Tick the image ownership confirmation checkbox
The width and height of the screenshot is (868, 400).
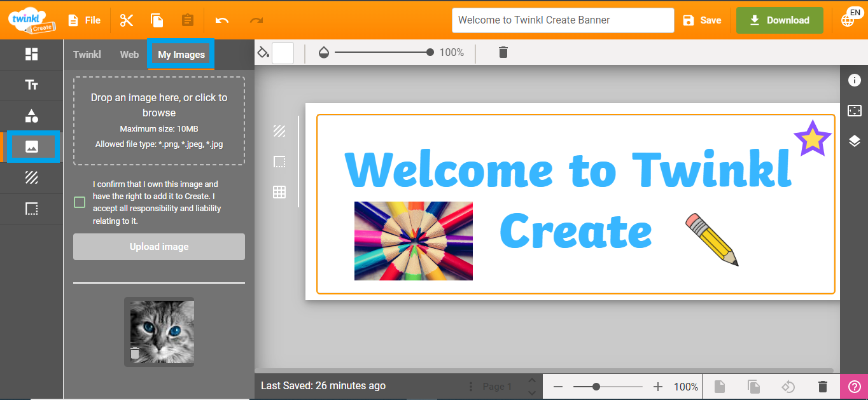point(79,202)
